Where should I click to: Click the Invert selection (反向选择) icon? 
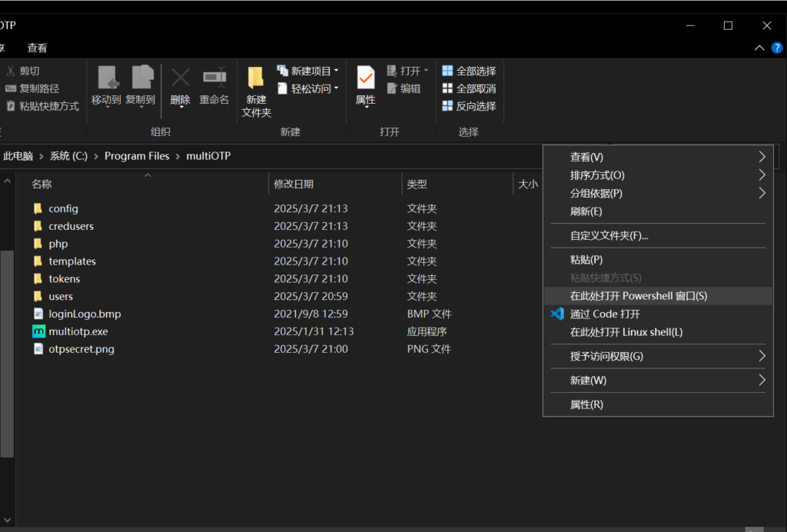[x=447, y=106]
